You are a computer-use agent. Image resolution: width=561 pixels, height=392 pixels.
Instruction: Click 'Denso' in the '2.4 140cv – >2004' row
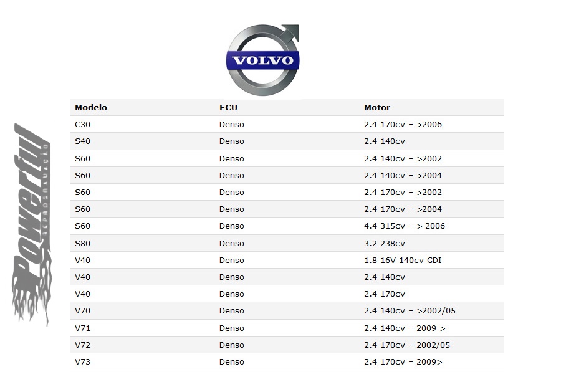pos(232,176)
